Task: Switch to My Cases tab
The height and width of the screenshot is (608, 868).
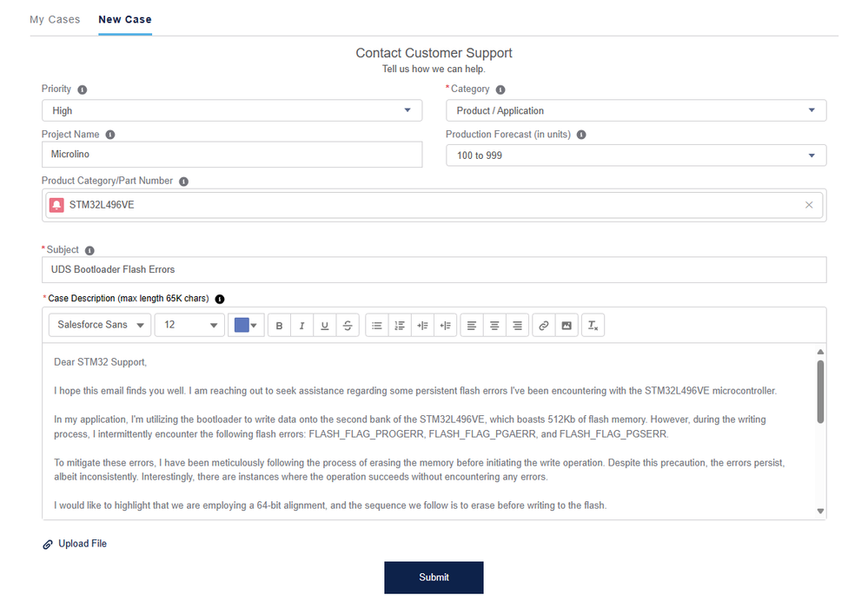Action: (x=55, y=19)
